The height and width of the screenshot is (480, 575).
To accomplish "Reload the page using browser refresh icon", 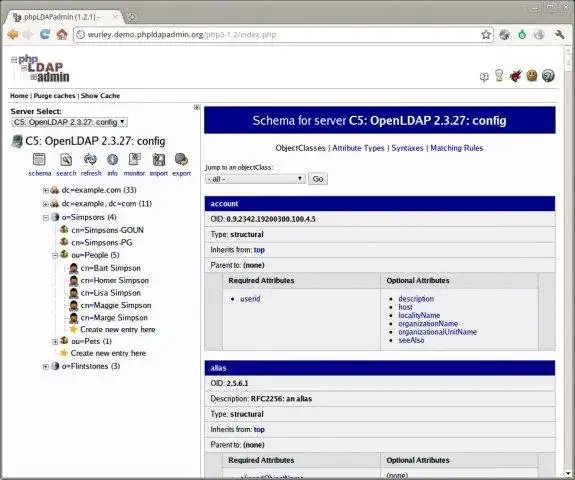I will [45, 35].
